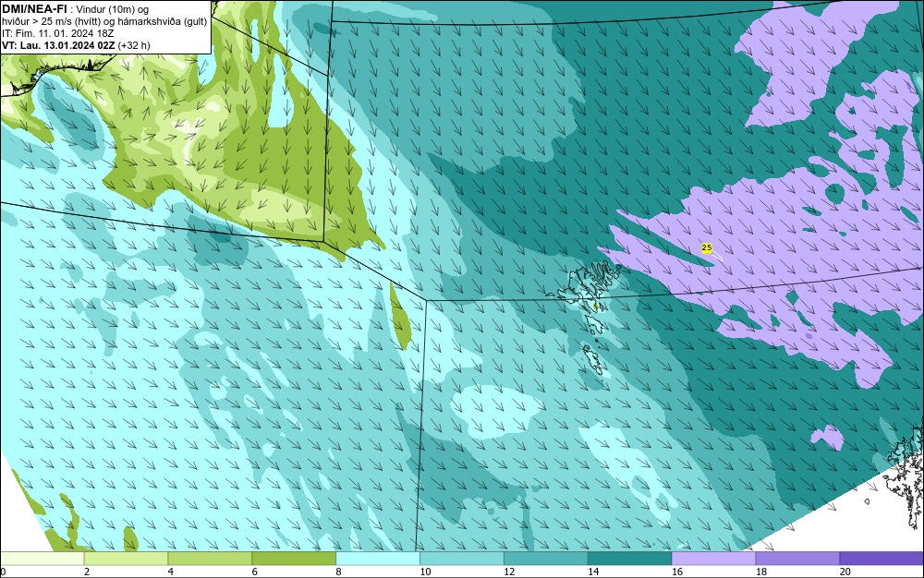
Task: Click the hviður > 25 m/s description line
Action: point(104,22)
